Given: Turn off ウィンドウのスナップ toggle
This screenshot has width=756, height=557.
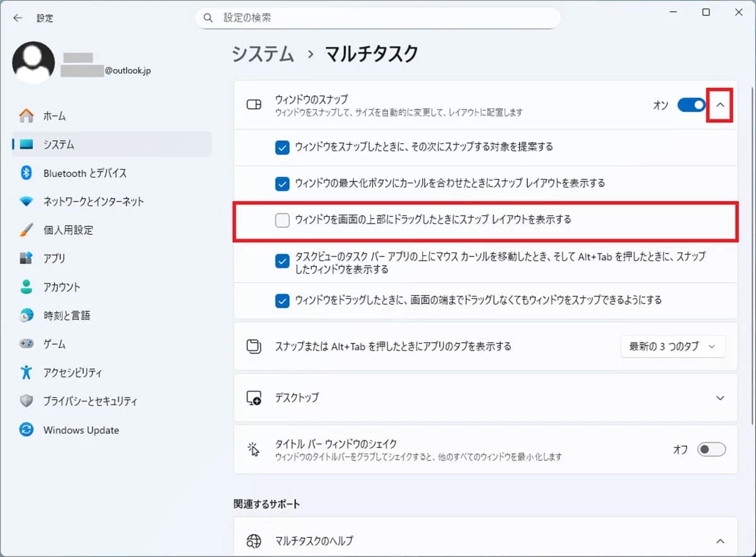Looking at the screenshot, I should click(691, 105).
